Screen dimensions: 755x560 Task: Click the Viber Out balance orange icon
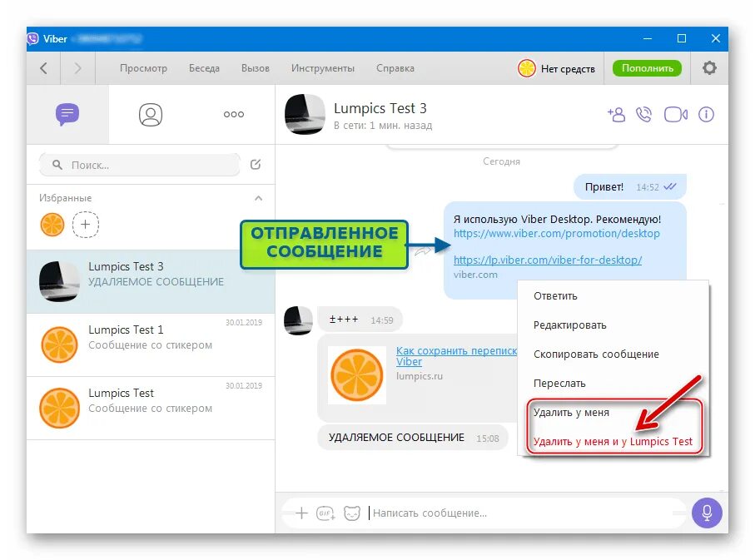click(526, 68)
